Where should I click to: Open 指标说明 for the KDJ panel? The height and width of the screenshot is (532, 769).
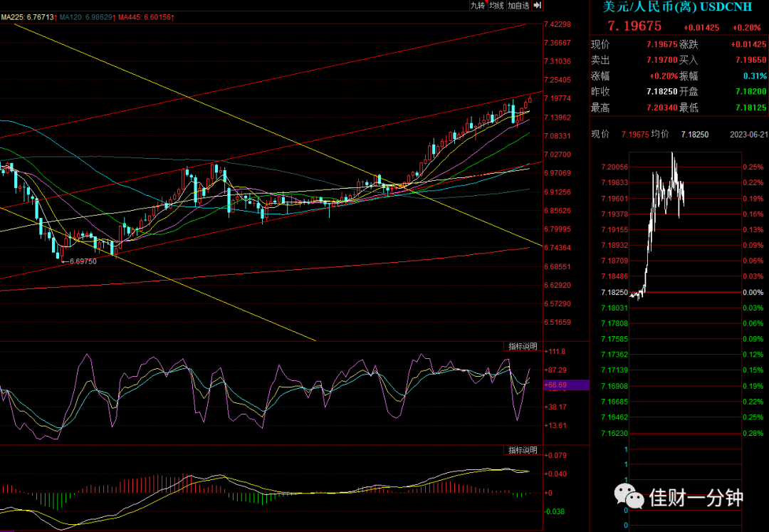[523, 346]
